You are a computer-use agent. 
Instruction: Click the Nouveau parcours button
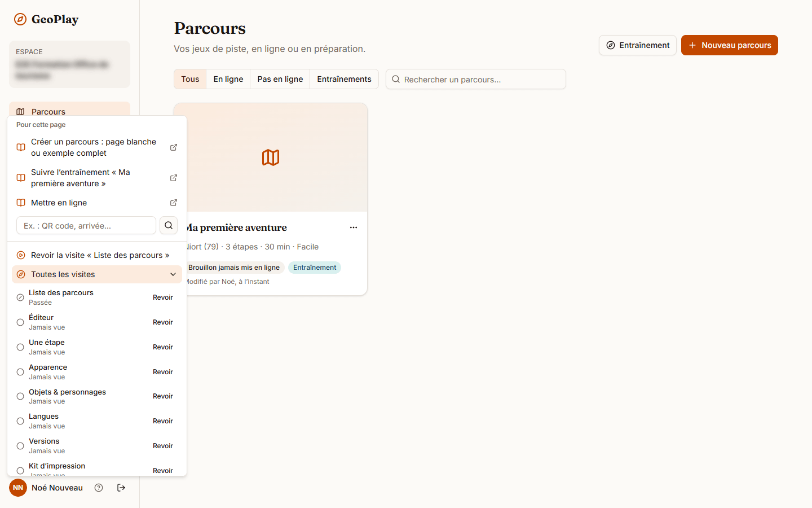point(730,45)
